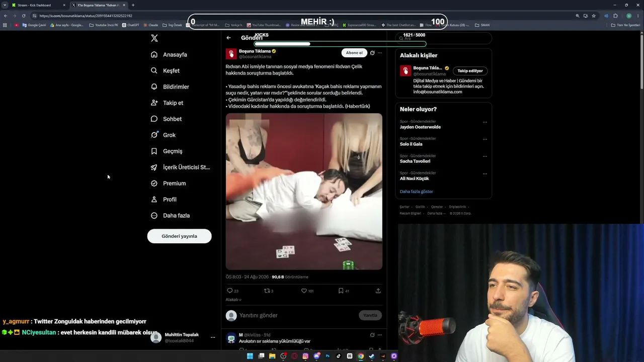The height and width of the screenshot is (362, 644).
Task: Open CapCut from the taskbar
Action: coord(350,356)
